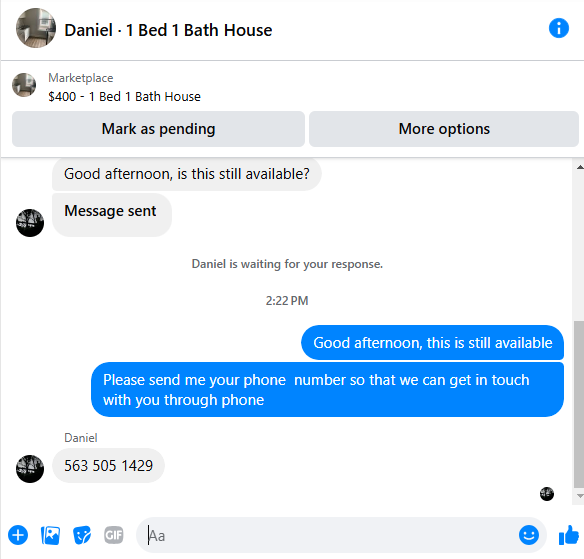Viewport: 584px width, 559px height.
Task: Open More options for the listing
Action: click(444, 129)
